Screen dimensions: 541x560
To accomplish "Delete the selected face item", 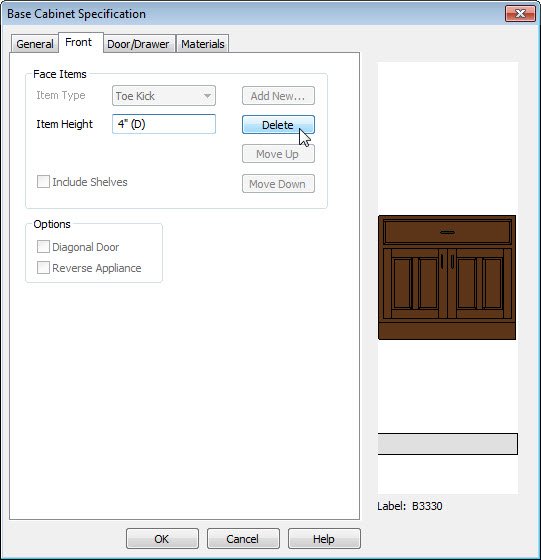I will click(x=278, y=125).
